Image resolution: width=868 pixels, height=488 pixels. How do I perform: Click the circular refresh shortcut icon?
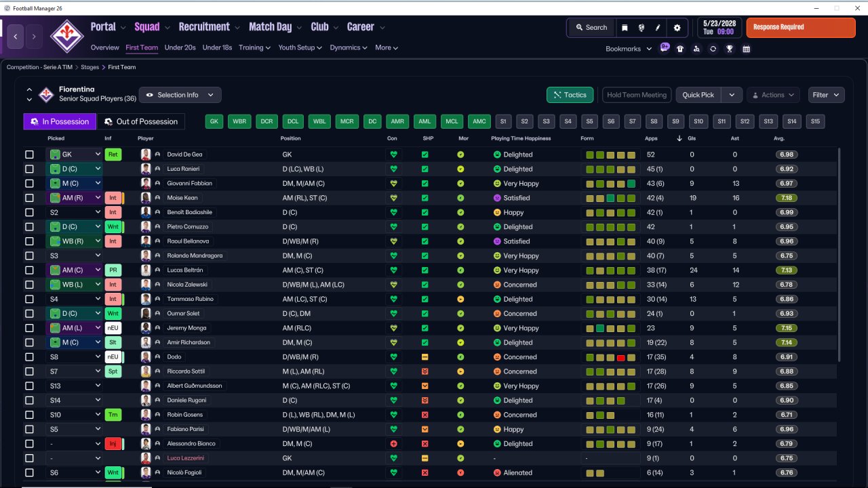tap(713, 49)
